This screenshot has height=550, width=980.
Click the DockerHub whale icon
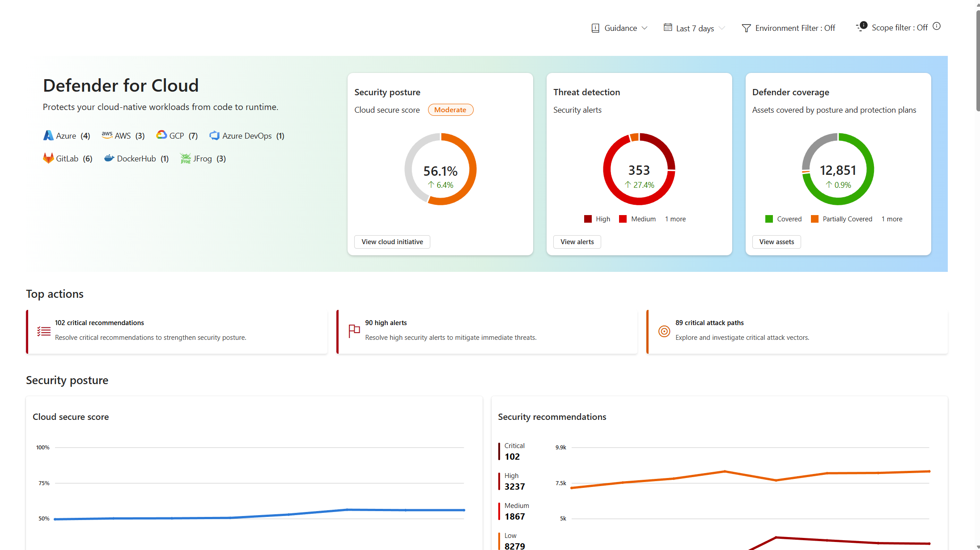pos(109,158)
